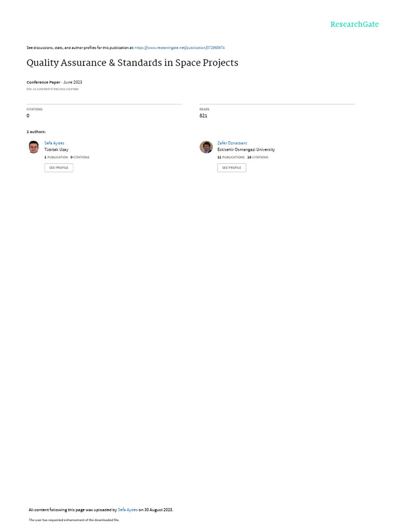The image size is (399, 532).
Task: Click the 16 Citations count
Action: (258, 157)
